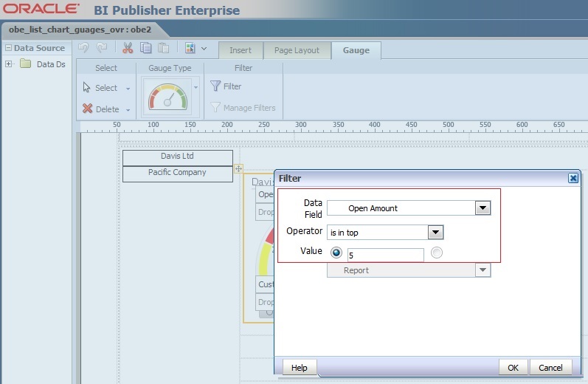The width and height of the screenshot is (588, 384).
Task: Collapse the Data Source panel
Action: click(8, 48)
